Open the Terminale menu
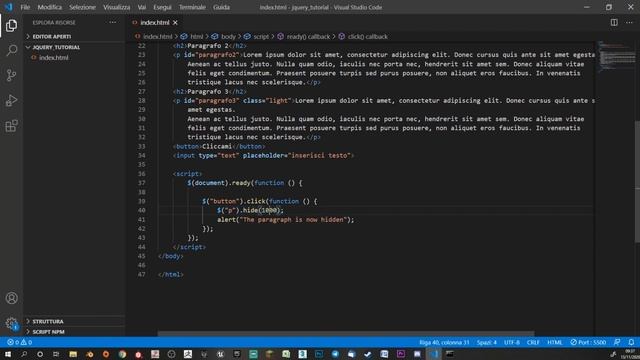 click(x=192, y=7)
